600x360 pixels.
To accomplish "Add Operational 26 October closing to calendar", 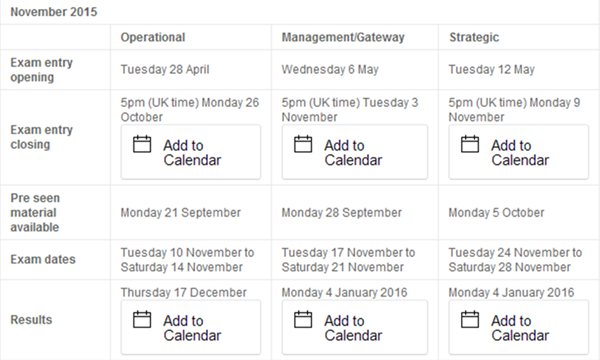I will click(191, 152).
